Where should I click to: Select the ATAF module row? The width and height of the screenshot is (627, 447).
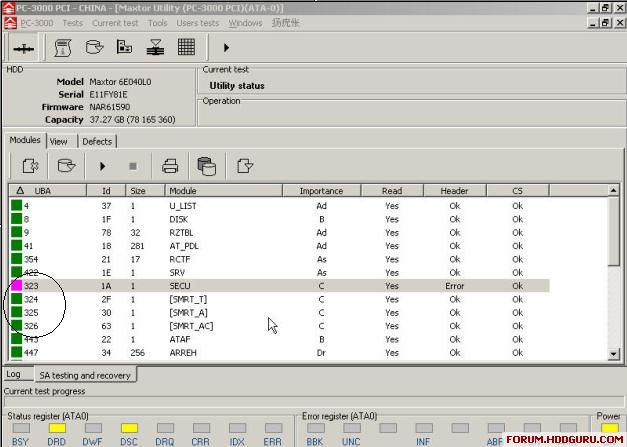(x=279, y=339)
